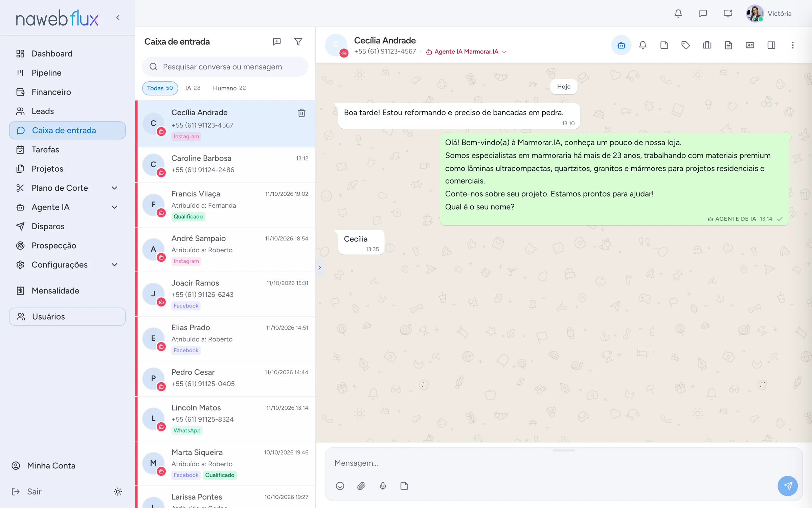Open chat reminders bell icon beside robot button
The height and width of the screenshot is (508, 812).
click(x=643, y=45)
